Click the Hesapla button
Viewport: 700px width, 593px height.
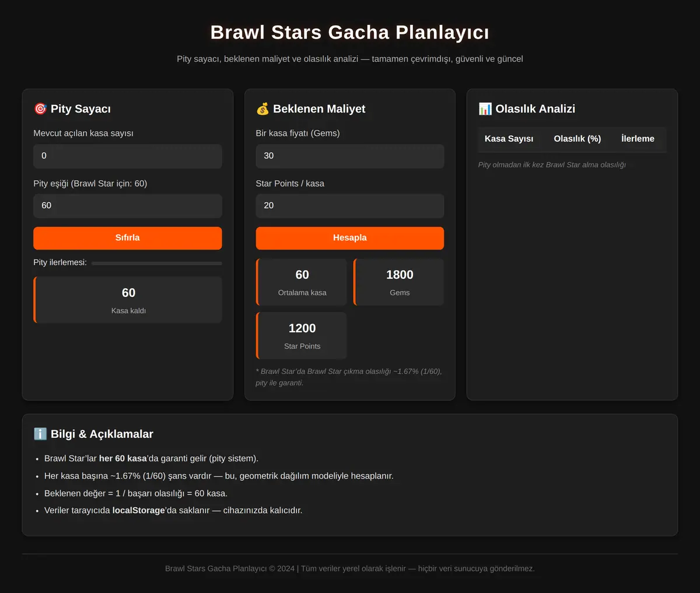[350, 238]
